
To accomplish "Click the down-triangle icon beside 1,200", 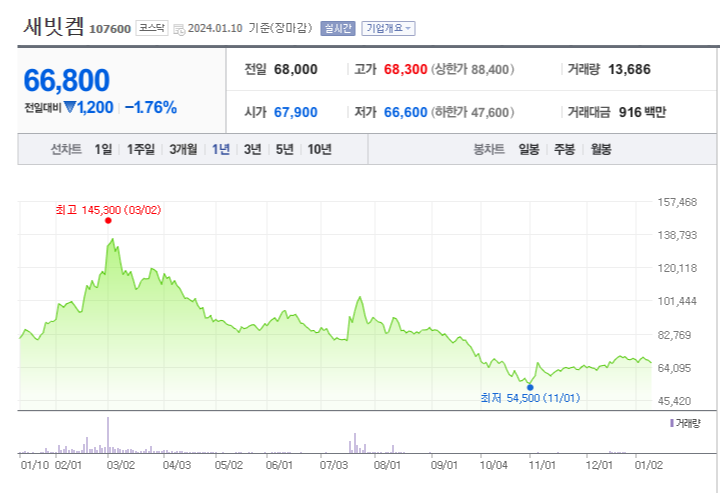I will pyautogui.click(x=70, y=107).
